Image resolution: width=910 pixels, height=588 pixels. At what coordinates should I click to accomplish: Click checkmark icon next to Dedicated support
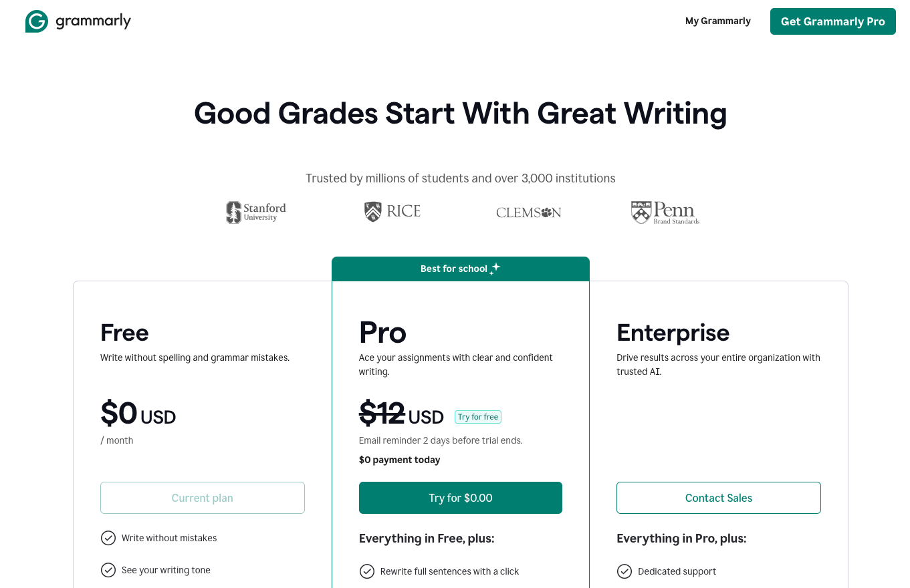(x=624, y=571)
